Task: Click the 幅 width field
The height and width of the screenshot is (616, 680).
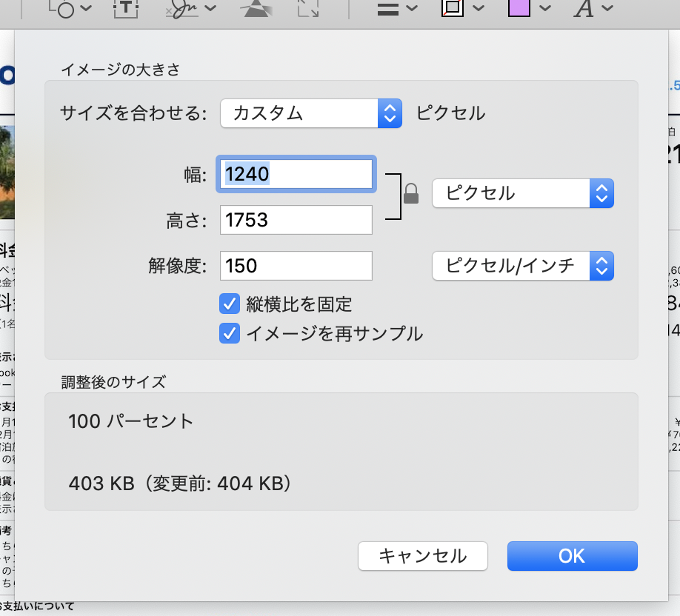Action: (296, 174)
